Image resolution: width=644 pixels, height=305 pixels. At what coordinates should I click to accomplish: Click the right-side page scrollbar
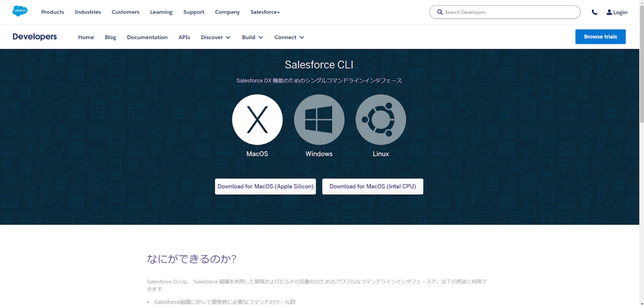tap(641, 63)
